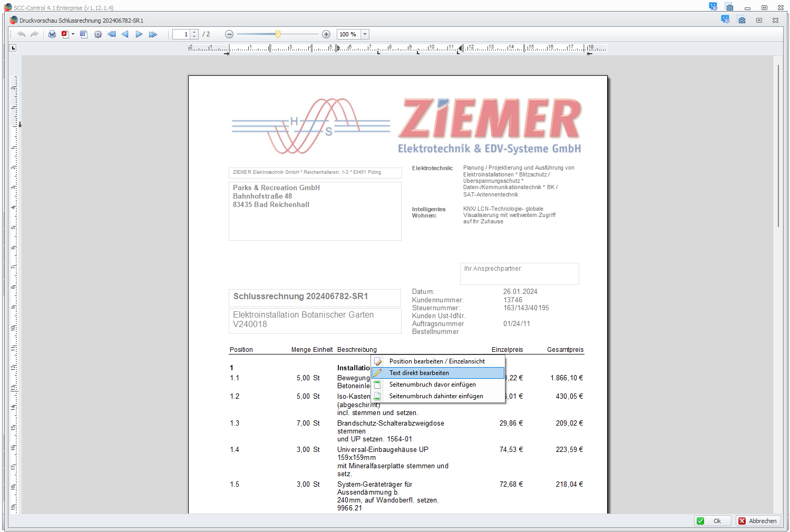Image resolution: width=790 pixels, height=532 pixels.
Task: Choose 'Seitenumbruch davor einfügen'
Action: pos(432,385)
